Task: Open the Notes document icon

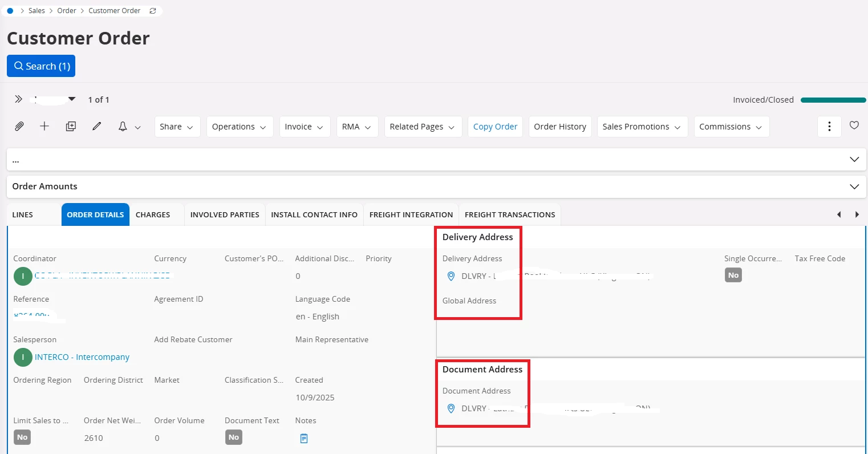Action: coord(304,438)
